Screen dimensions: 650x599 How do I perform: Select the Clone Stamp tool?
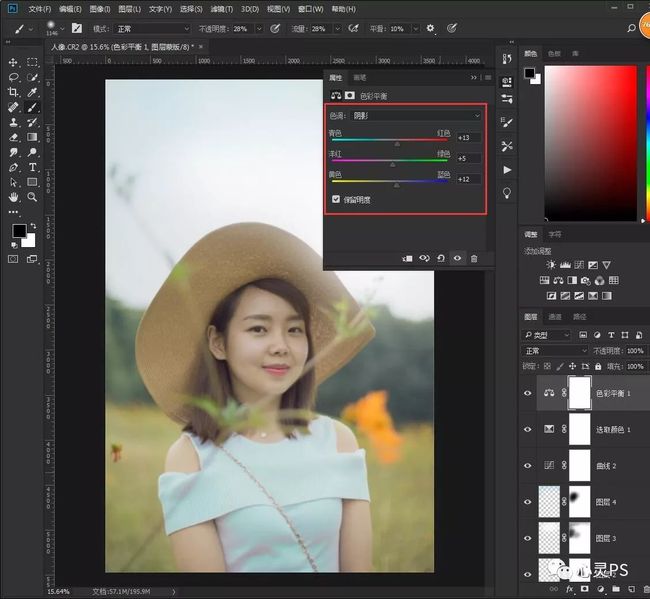point(13,122)
